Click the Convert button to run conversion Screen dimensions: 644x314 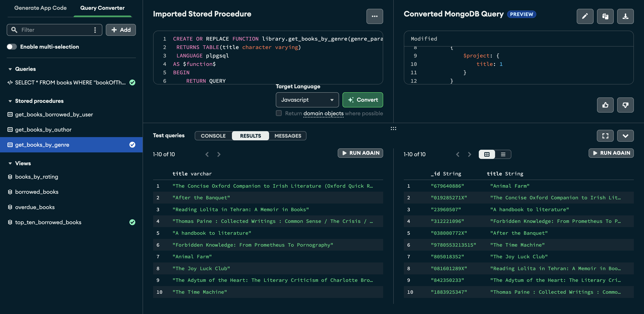pos(363,100)
